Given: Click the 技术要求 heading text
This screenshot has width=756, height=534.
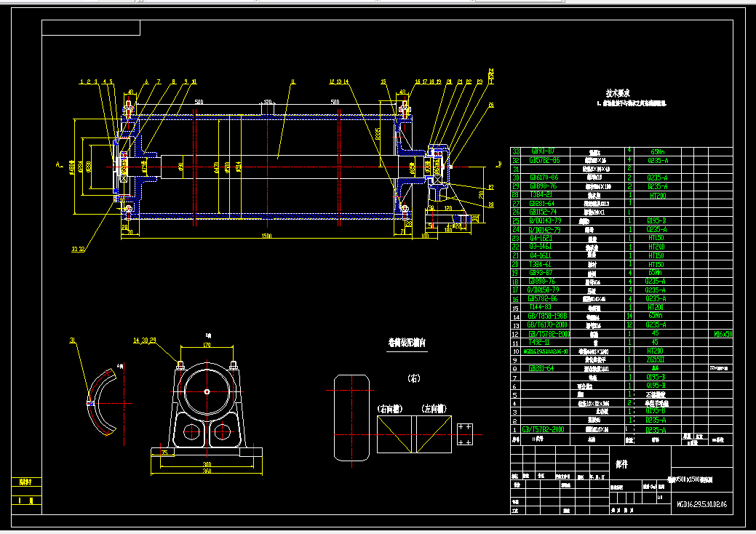Looking at the screenshot, I should (x=618, y=93).
